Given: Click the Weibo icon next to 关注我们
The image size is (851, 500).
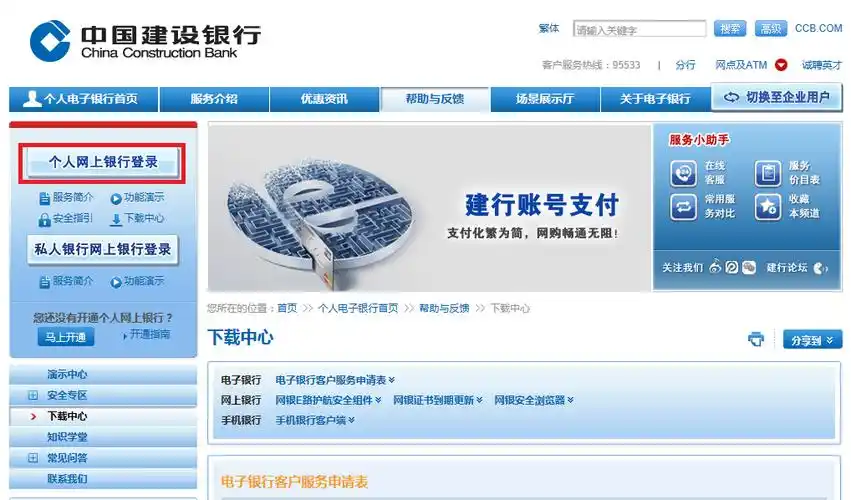Looking at the screenshot, I should (715, 268).
